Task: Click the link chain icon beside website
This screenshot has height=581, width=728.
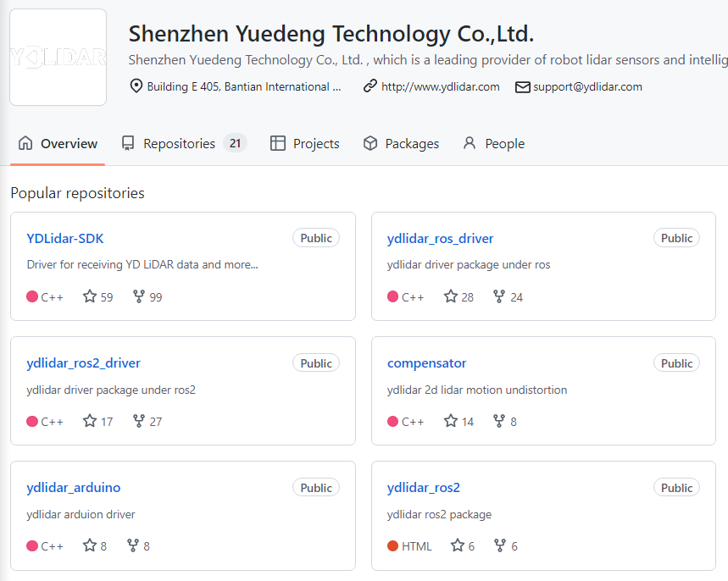Action: click(x=370, y=86)
